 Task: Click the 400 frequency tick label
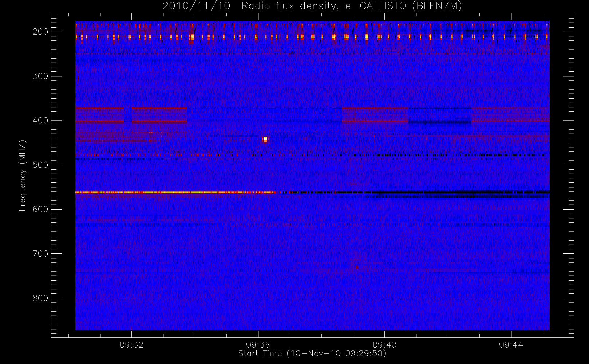click(40, 120)
